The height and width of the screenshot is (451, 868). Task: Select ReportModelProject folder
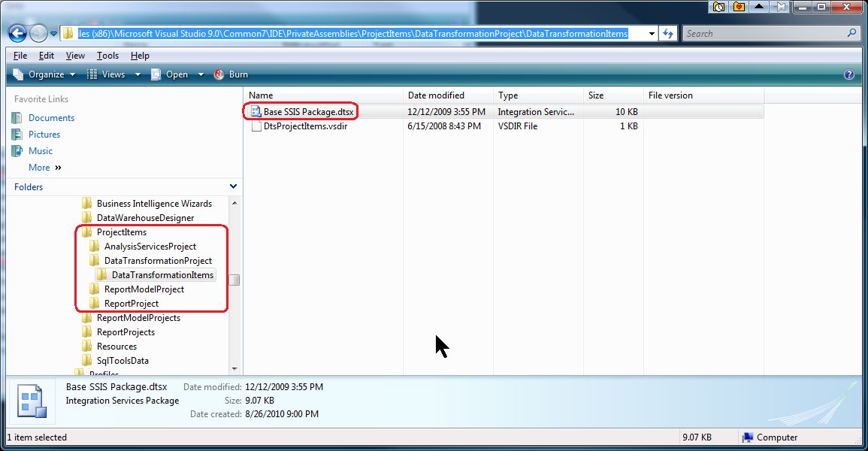tap(144, 289)
